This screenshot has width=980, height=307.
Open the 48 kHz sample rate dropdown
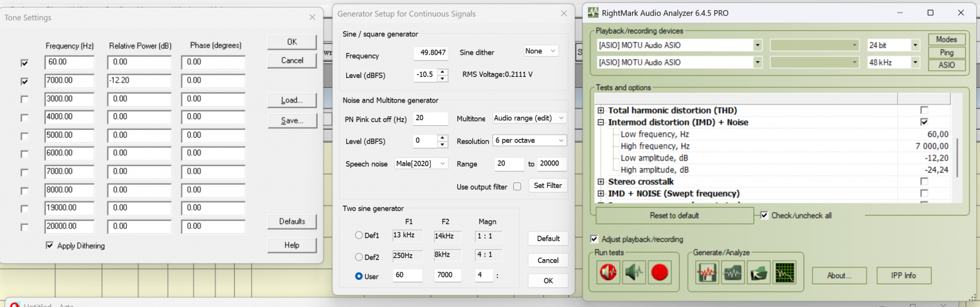895,62
